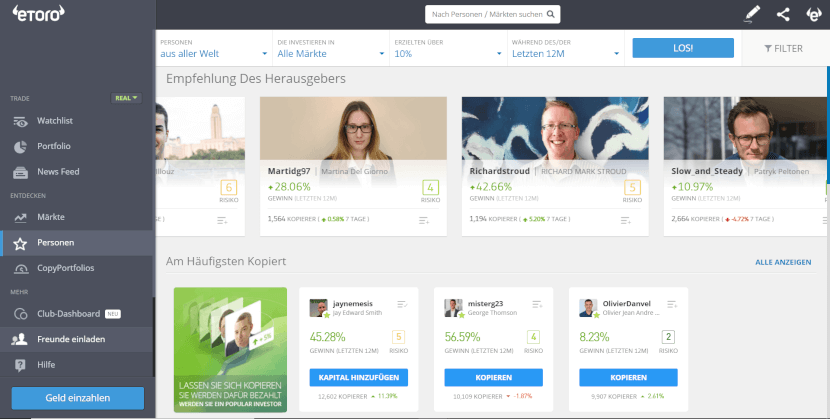This screenshot has width=830, height=419.
Task: Click Richardstroud username
Action: tap(499, 171)
